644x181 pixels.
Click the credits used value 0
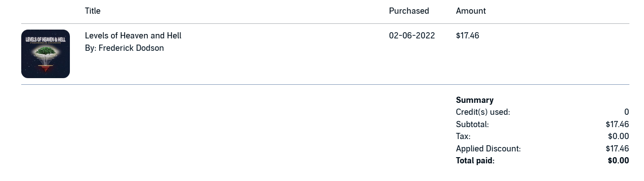(626, 112)
